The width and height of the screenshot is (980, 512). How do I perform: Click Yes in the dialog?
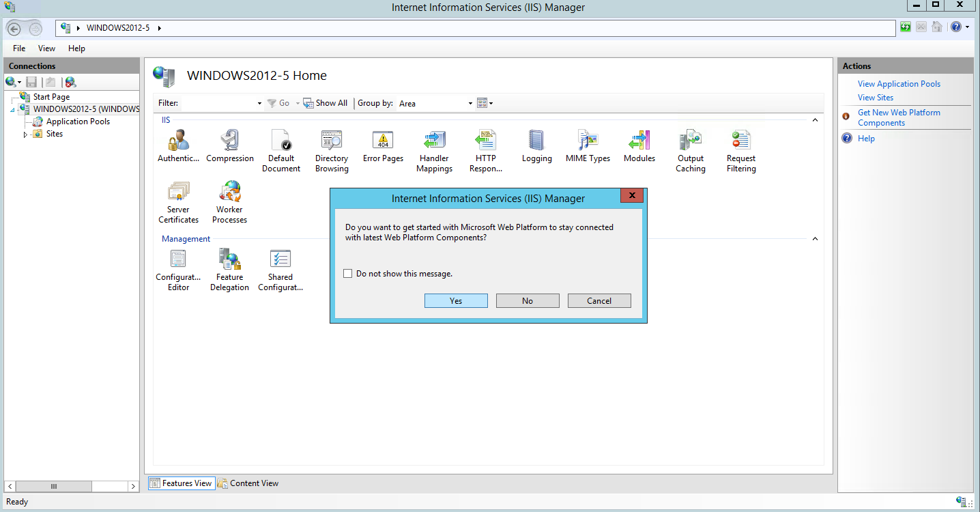456,301
